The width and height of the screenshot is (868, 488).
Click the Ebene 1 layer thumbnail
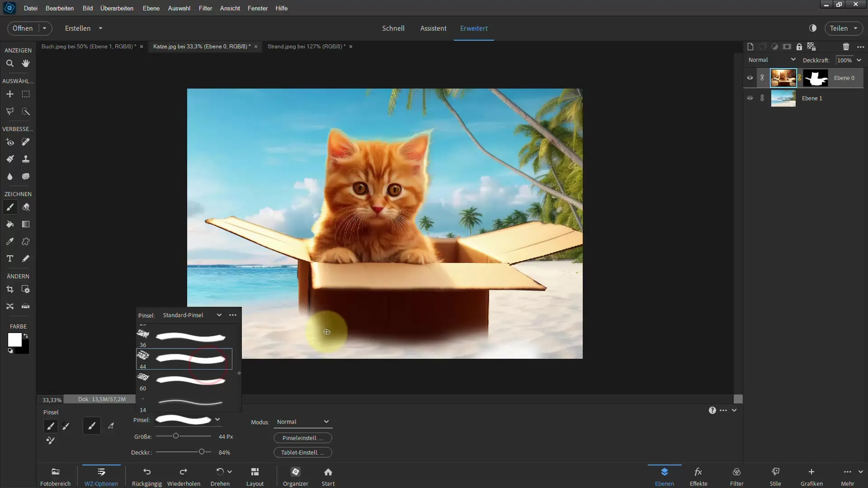pyautogui.click(x=783, y=98)
